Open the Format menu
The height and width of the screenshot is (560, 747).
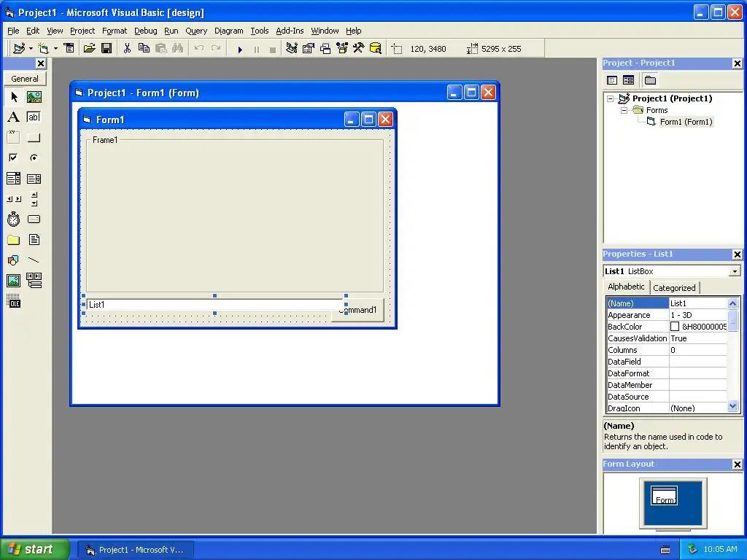tap(115, 31)
